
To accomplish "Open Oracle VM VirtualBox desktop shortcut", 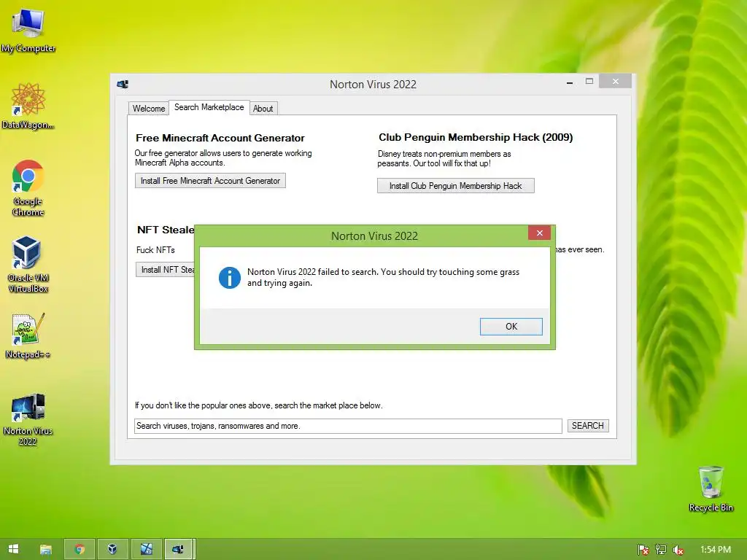I will (28, 264).
